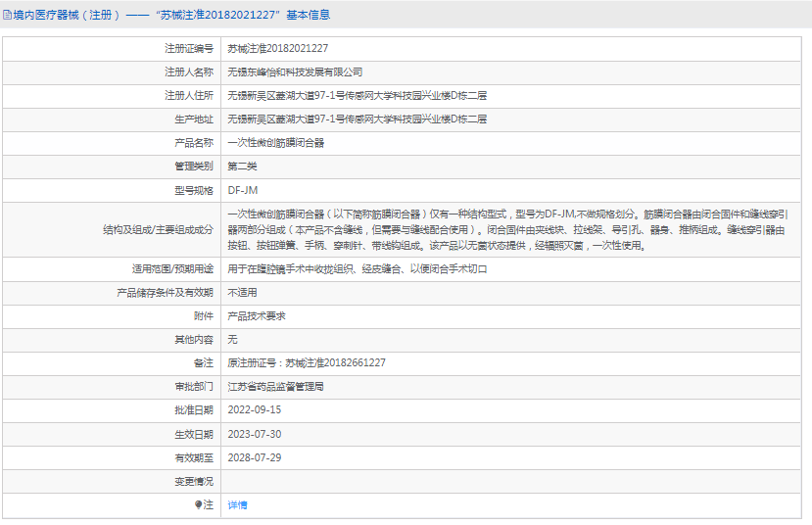Click the 其他内容 label
Image resolution: width=812 pixels, height=525 pixels.
194,340
